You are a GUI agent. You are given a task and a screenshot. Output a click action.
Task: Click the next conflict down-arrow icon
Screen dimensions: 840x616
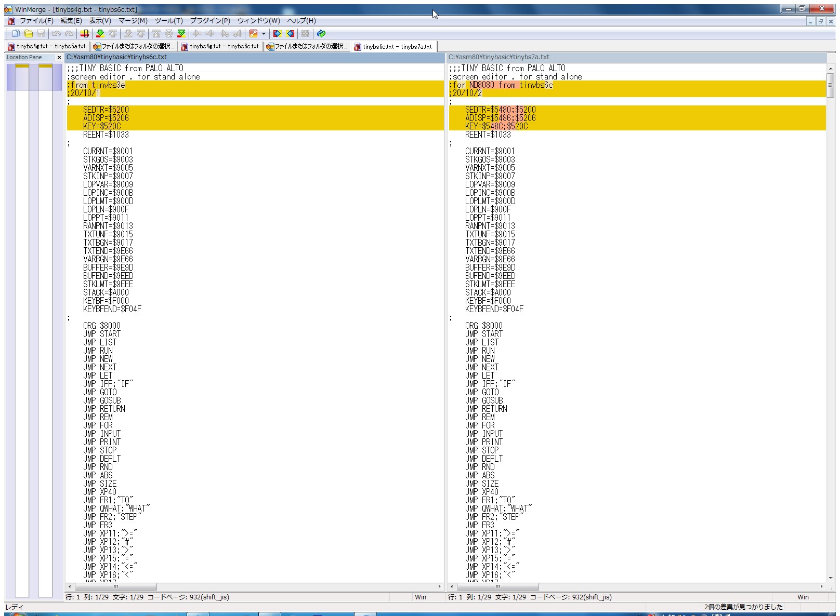(x=128, y=33)
